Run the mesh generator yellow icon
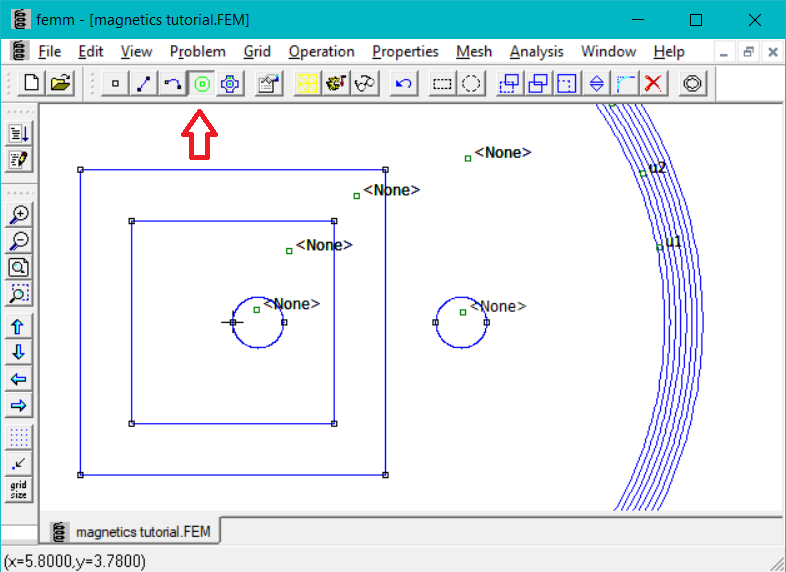Viewport: 786px width, 572px height. 308,84
